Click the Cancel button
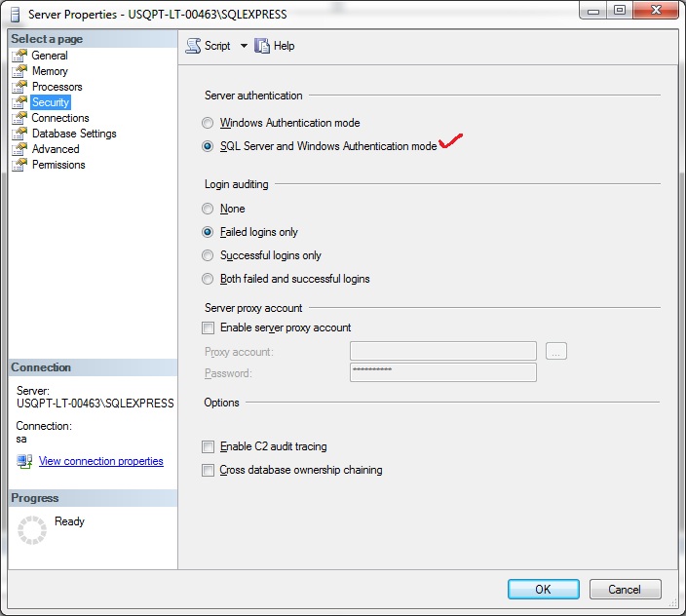686x616 pixels. 626,590
